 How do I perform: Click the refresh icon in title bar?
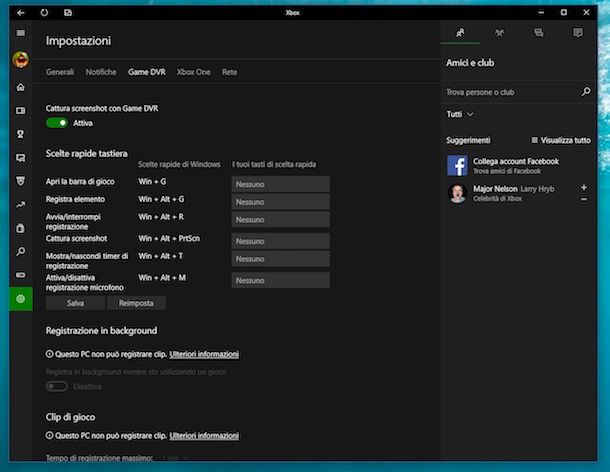pos(44,12)
